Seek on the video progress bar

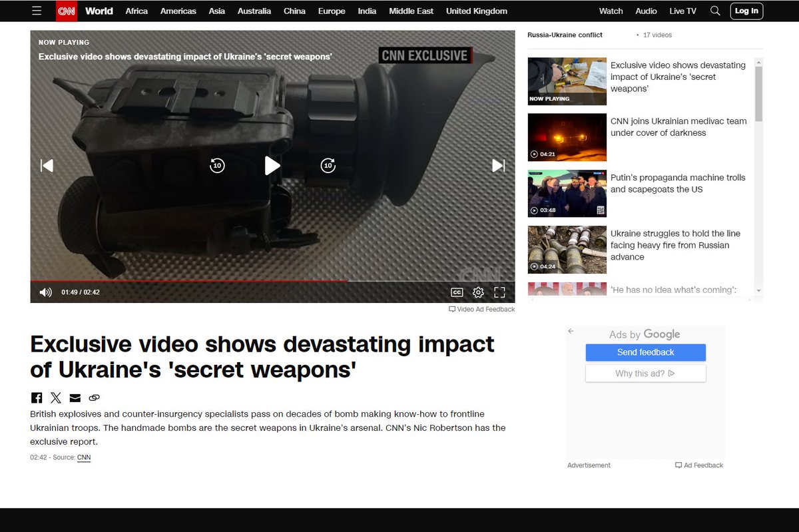(272, 281)
